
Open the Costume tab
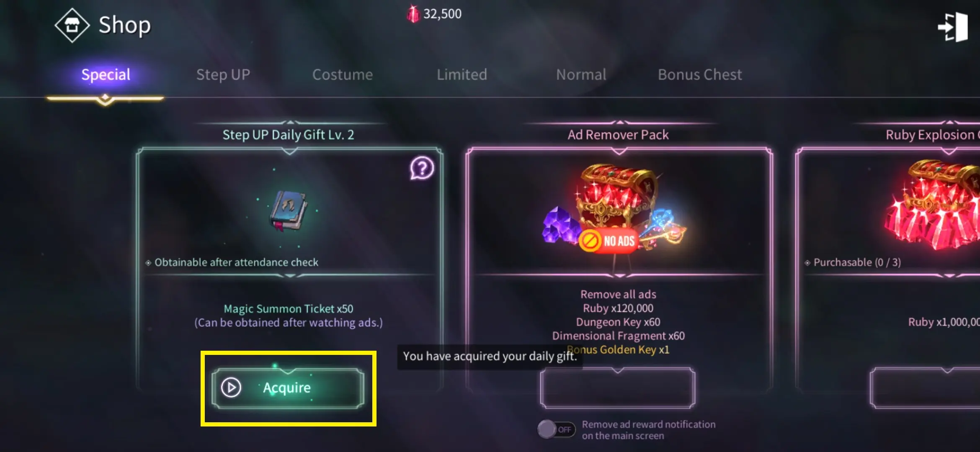[343, 74]
